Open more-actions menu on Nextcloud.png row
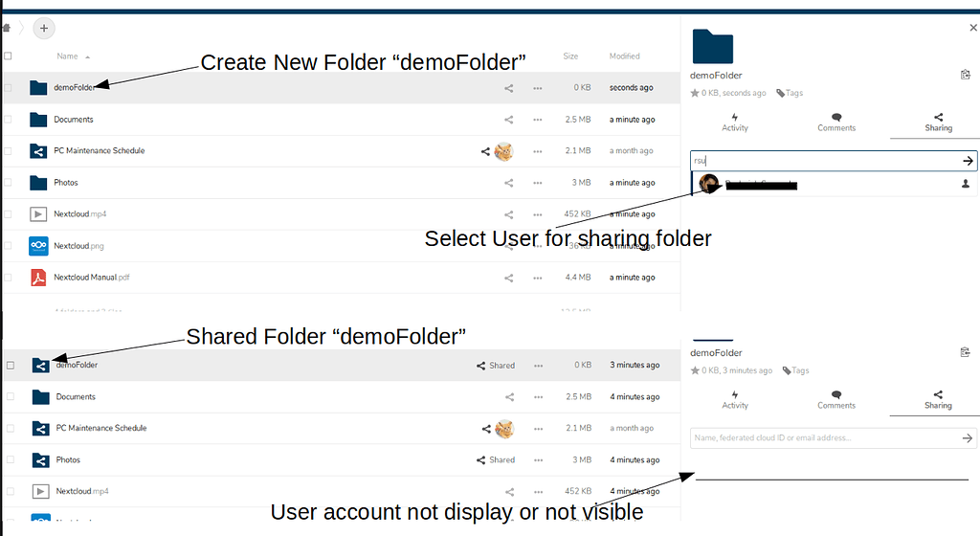The image size is (980, 536). click(538, 246)
